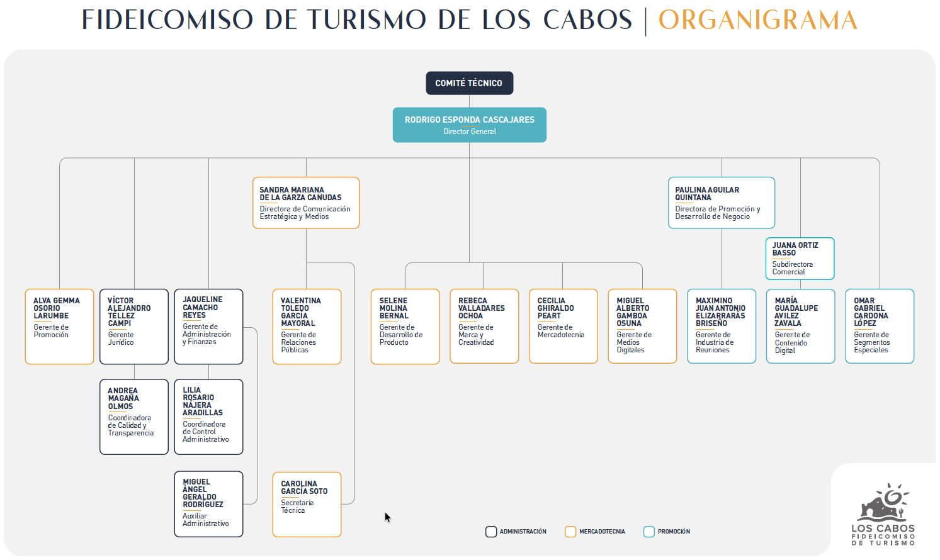Click the Administración legend color square
940x560 pixels.
[x=491, y=532]
